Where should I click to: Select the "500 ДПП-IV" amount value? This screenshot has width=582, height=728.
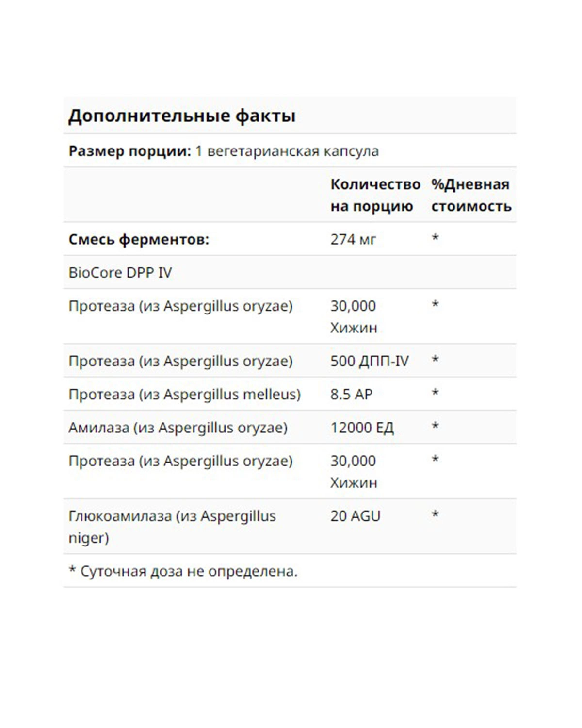[x=370, y=361]
